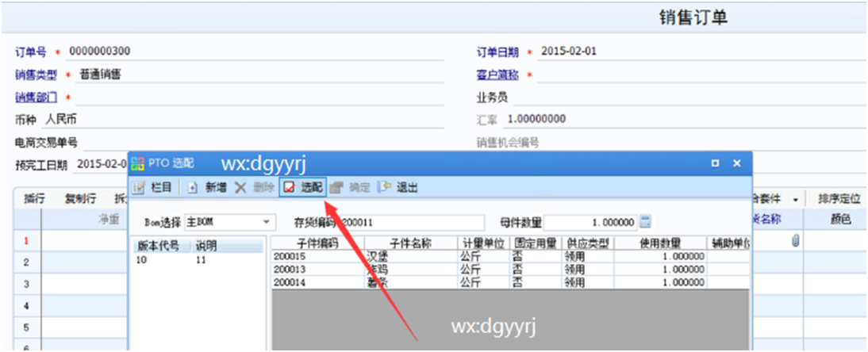Image resolution: width=868 pixels, height=352 pixels.
Task: Click the 子件编码 column header
Action: (317, 243)
